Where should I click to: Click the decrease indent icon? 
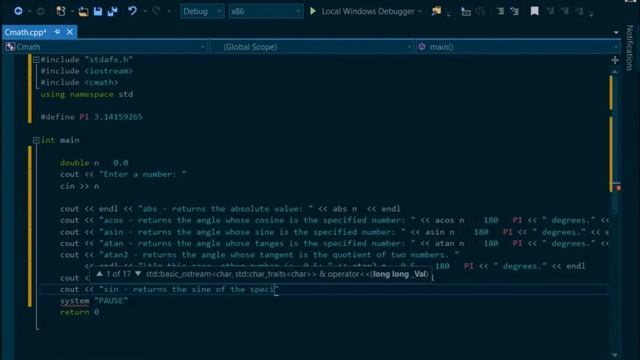500,11
